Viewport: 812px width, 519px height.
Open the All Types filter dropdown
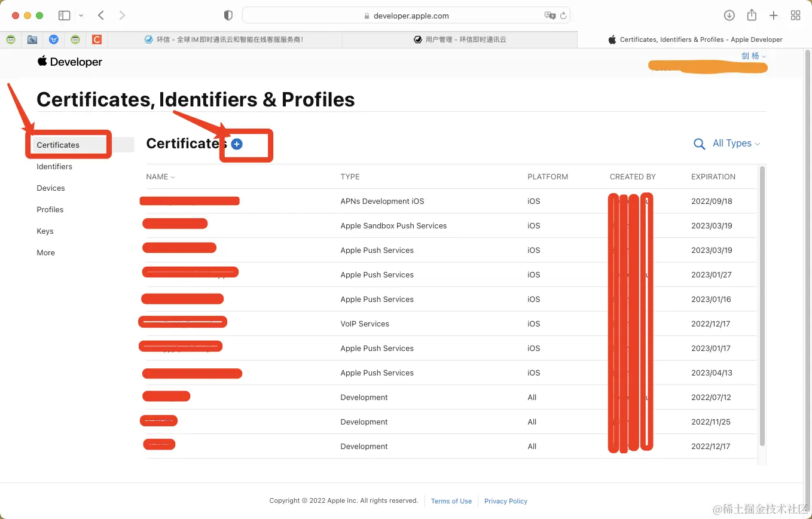coord(737,144)
